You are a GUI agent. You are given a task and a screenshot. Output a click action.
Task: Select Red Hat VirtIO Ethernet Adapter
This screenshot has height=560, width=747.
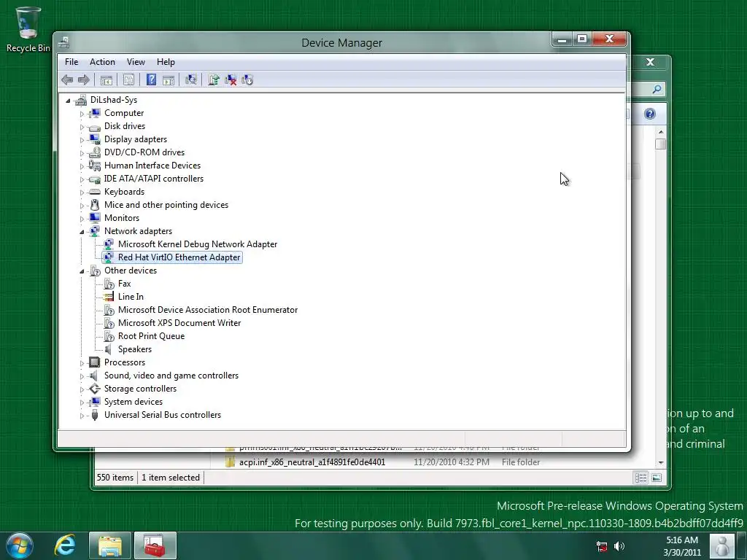(179, 257)
